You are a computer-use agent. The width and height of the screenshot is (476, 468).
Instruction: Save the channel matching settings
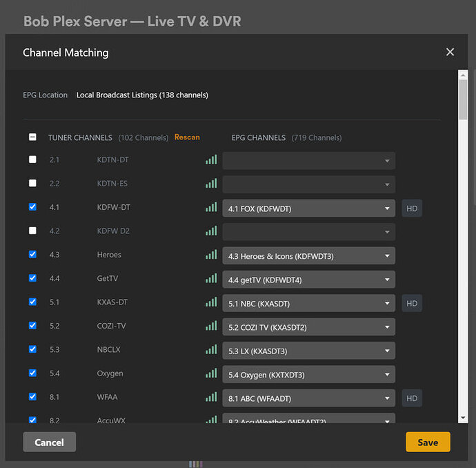point(428,442)
